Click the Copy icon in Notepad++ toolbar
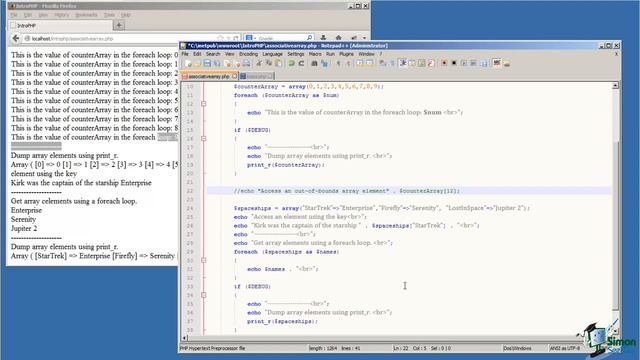 269,63
